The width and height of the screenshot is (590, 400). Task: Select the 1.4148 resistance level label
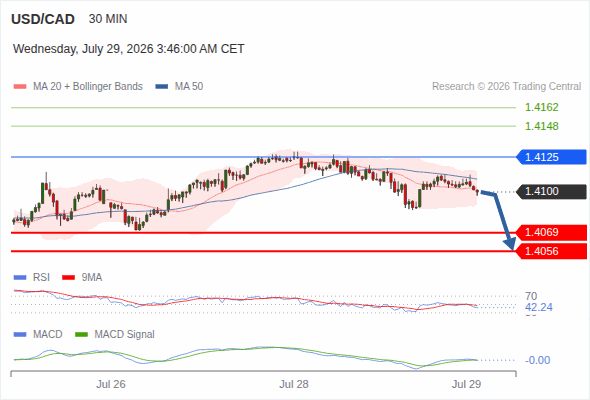pyautogui.click(x=541, y=126)
